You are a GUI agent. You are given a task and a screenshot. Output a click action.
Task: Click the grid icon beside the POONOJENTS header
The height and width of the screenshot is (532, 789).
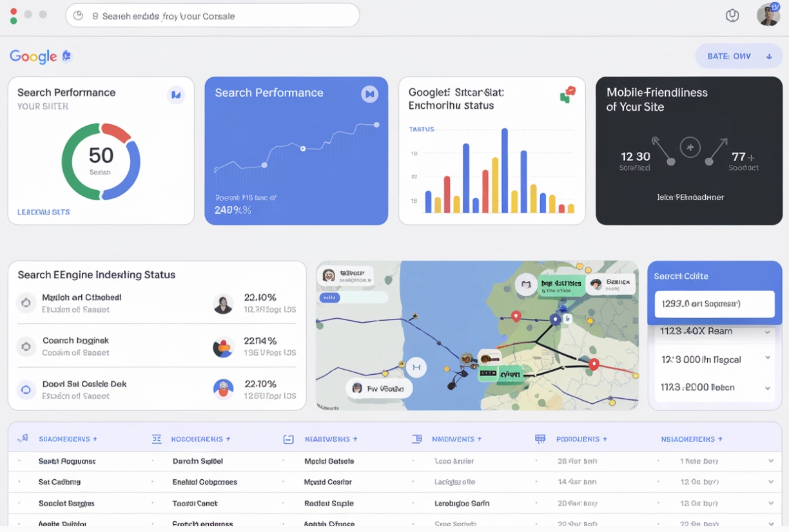[540, 439]
